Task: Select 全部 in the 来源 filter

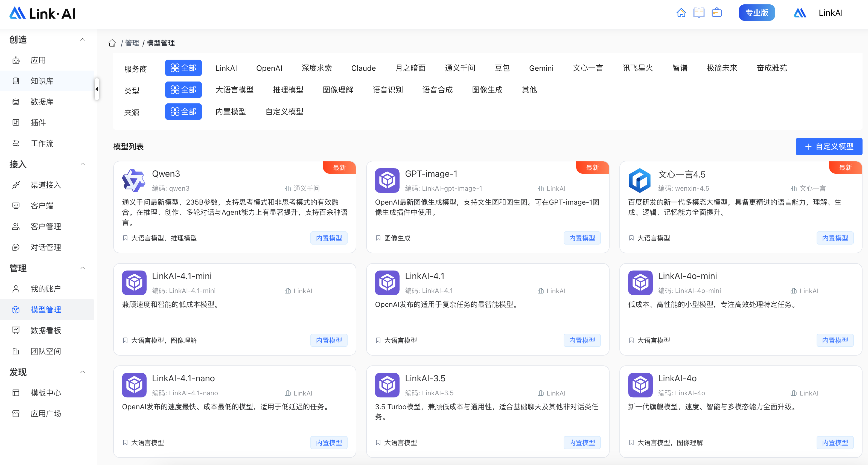Action: (x=183, y=112)
